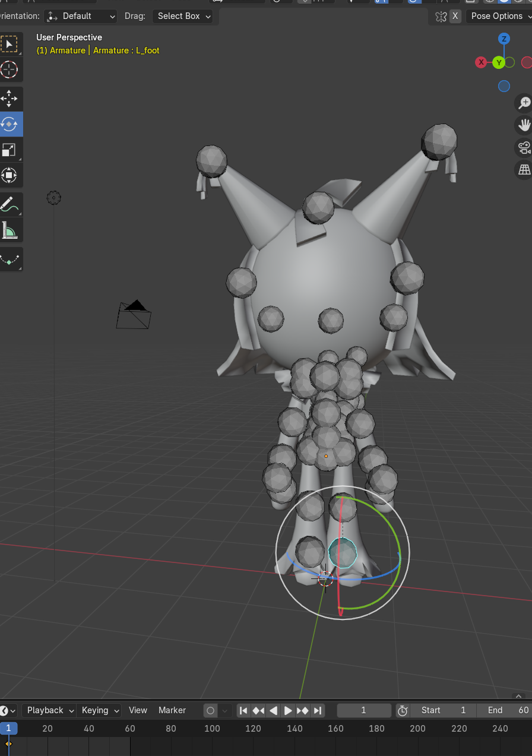Screen dimensions: 532x756
Task: Click the Start frame field
Action: (x=444, y=710)
